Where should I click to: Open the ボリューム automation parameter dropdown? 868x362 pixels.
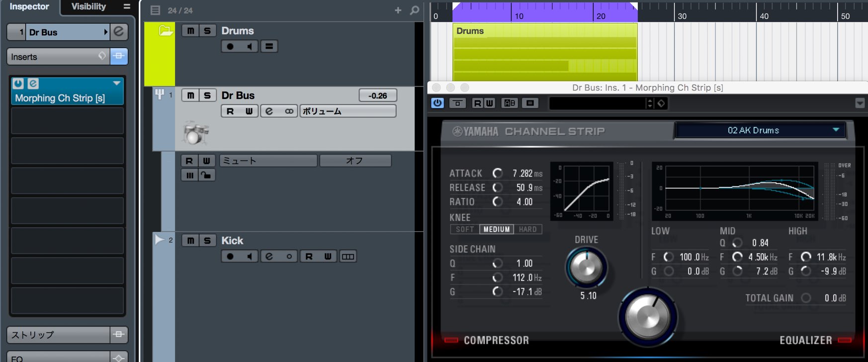tap(347, 111)
